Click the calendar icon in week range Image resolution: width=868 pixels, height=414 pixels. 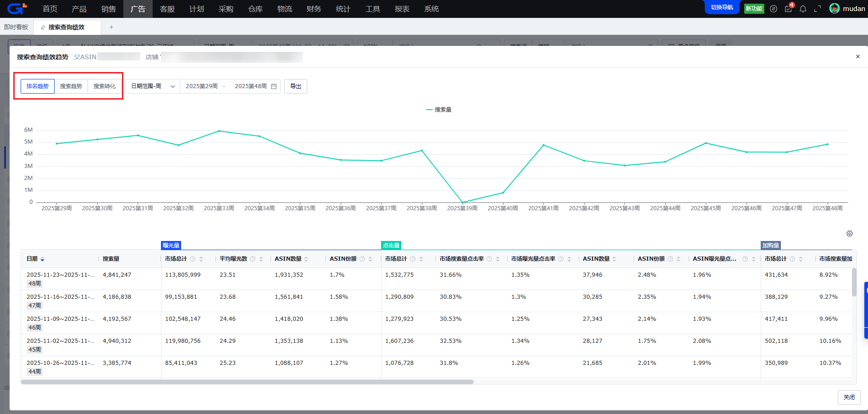[x=274, y=86]
